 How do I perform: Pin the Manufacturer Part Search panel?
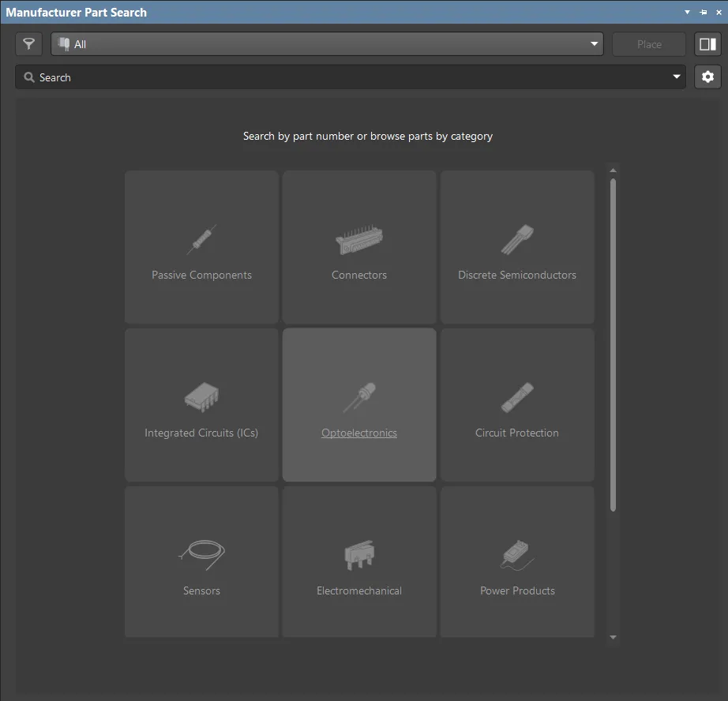tap(702, 12)
